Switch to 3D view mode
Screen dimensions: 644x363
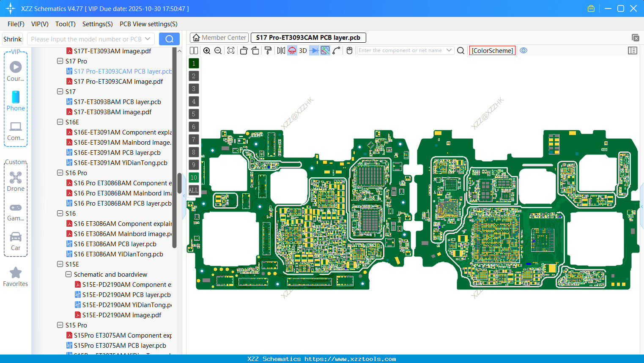click(x=302, y=50)
